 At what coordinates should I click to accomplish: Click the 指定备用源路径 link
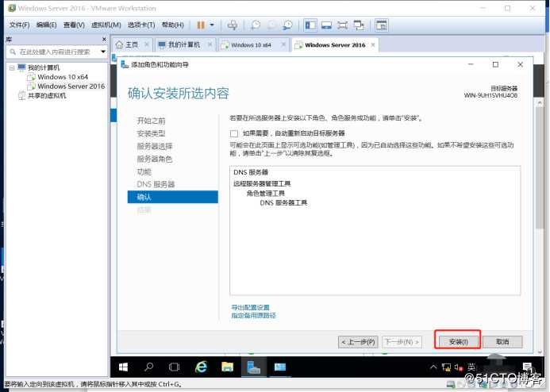[x=254, y=316]
